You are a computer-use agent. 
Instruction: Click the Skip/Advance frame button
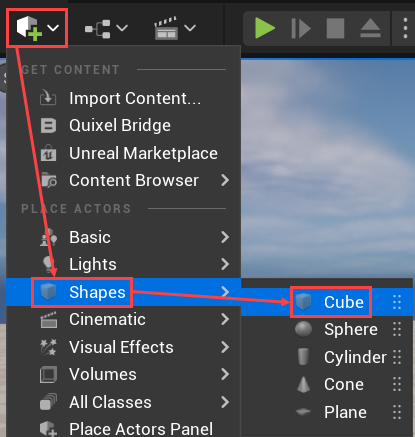click(300, 28)
